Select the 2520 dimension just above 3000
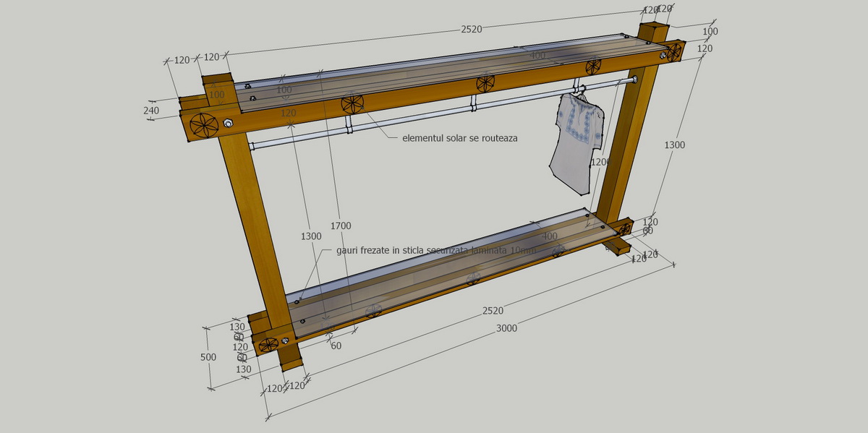 point(493,311)
